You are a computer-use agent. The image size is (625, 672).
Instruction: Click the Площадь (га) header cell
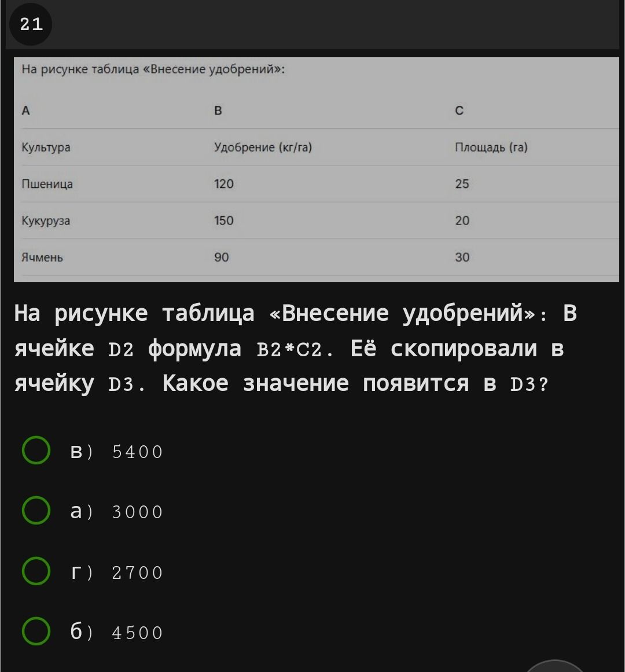[491, 147]
